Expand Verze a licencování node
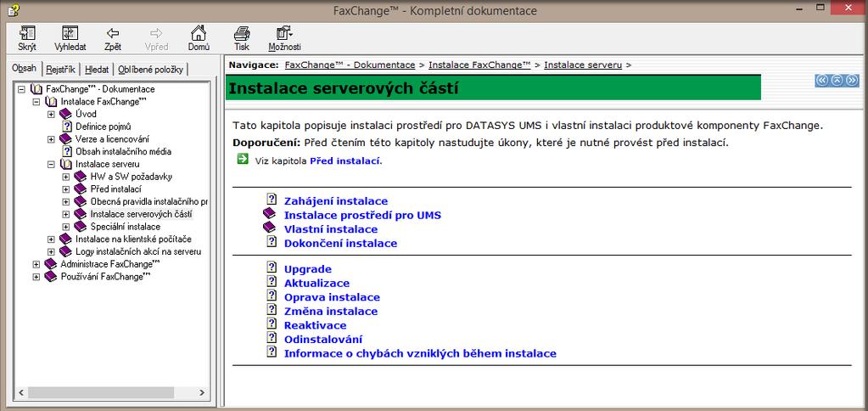The image size is (868, 411). [x=51, y=139]
